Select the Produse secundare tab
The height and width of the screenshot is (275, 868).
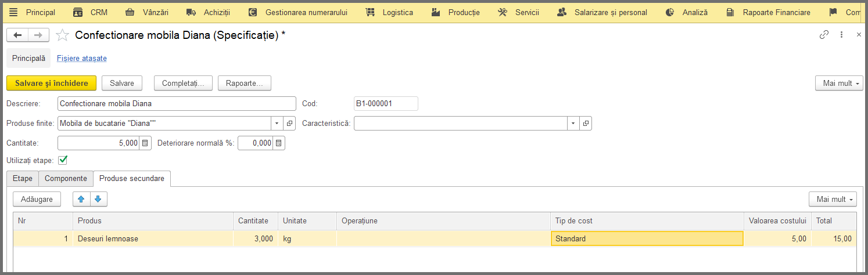132,179
